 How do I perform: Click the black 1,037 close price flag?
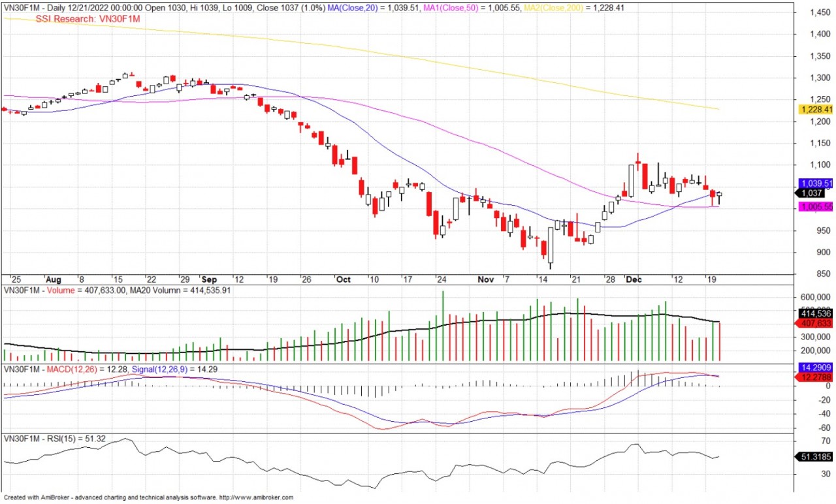pos(809,193)
